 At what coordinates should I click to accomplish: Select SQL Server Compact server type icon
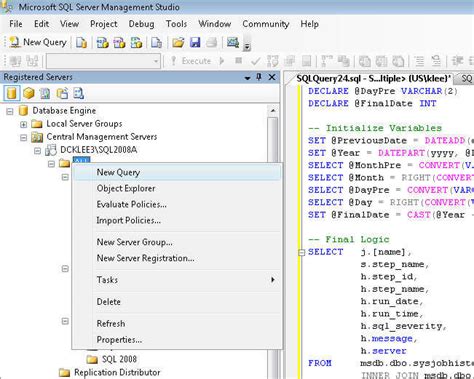click(x=62, y=93)
